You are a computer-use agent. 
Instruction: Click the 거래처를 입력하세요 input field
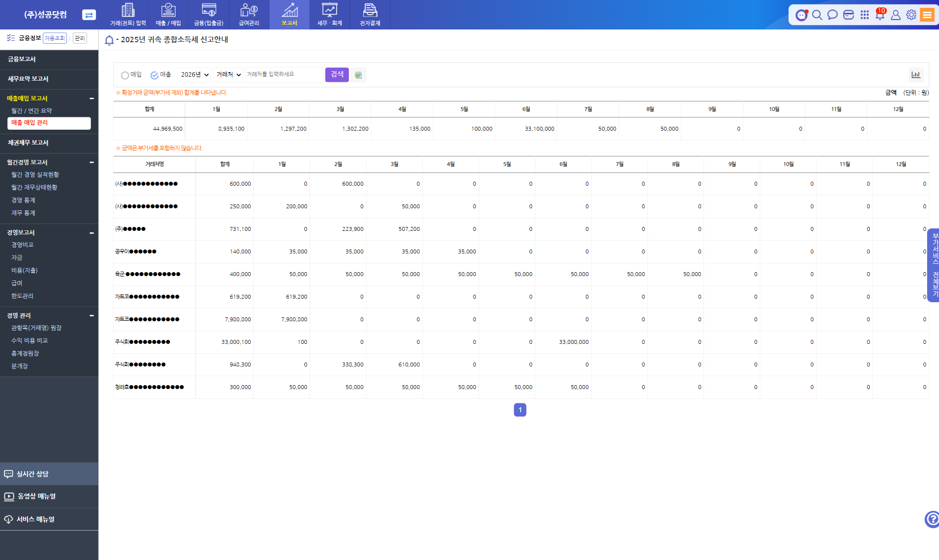(284, 75)
